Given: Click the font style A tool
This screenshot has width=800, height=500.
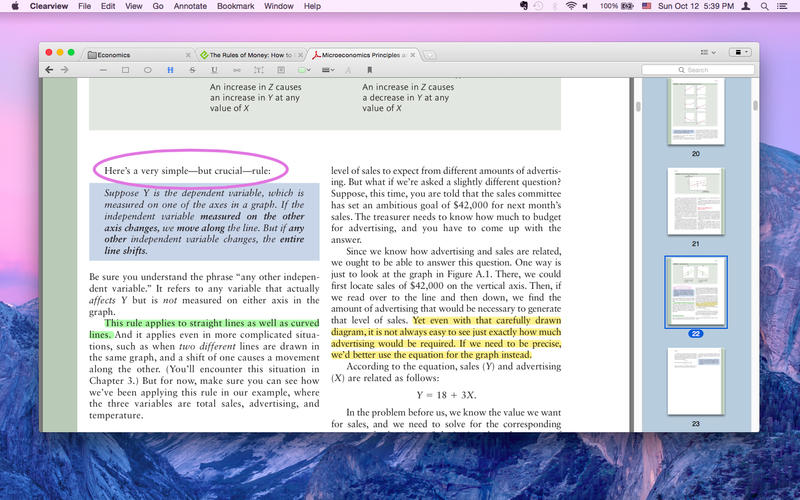Looking at the screenshot, I should point(348,70).
